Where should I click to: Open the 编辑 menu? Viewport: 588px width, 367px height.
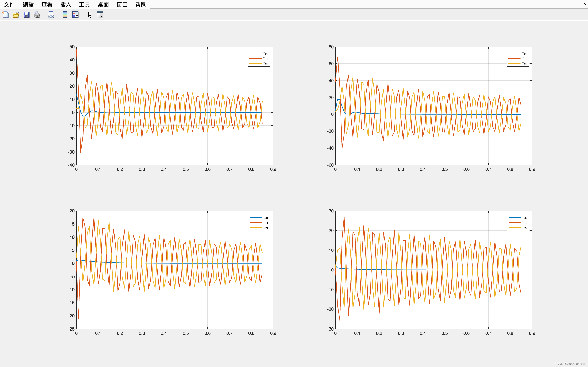coord(28,4)
